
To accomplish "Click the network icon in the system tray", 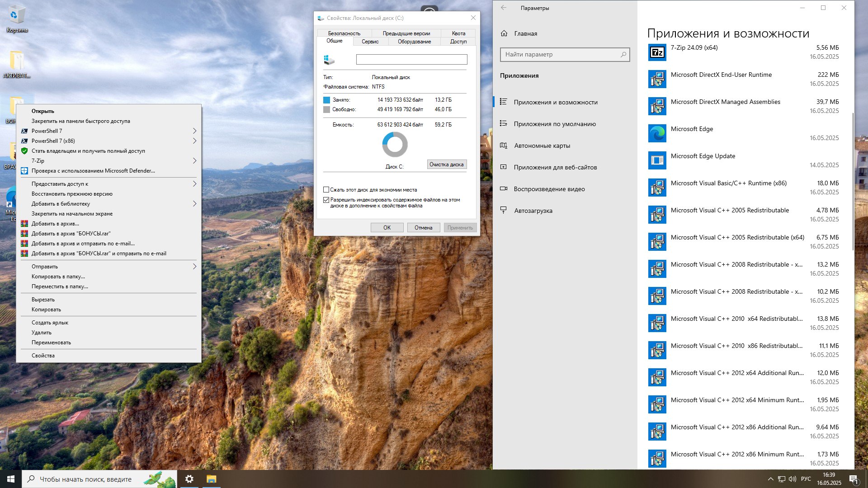I will tap(782, 479).
